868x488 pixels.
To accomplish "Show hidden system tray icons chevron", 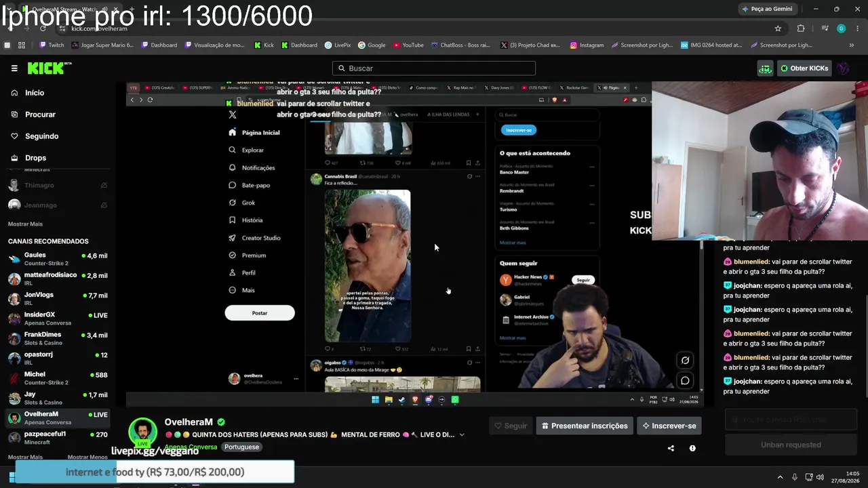I will pos(780,477).
